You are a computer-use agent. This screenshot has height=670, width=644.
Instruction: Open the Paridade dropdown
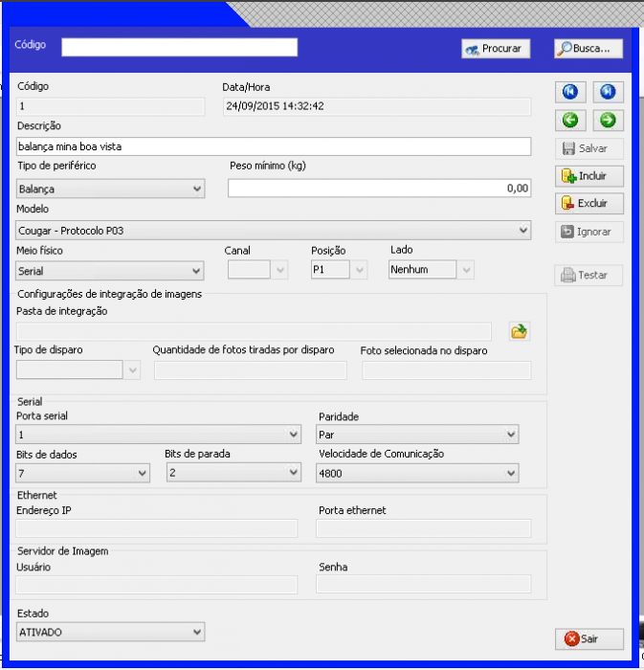(417, 435)
